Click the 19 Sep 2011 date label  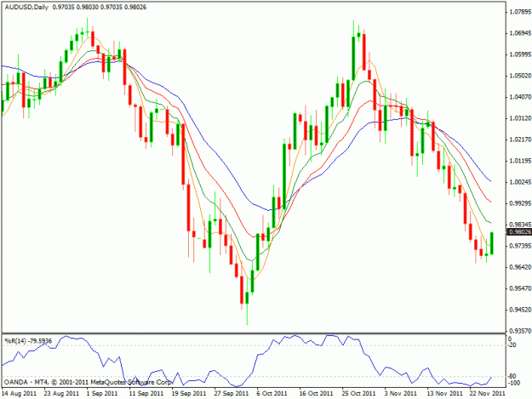pyautogui.click(x=189, y=394)
